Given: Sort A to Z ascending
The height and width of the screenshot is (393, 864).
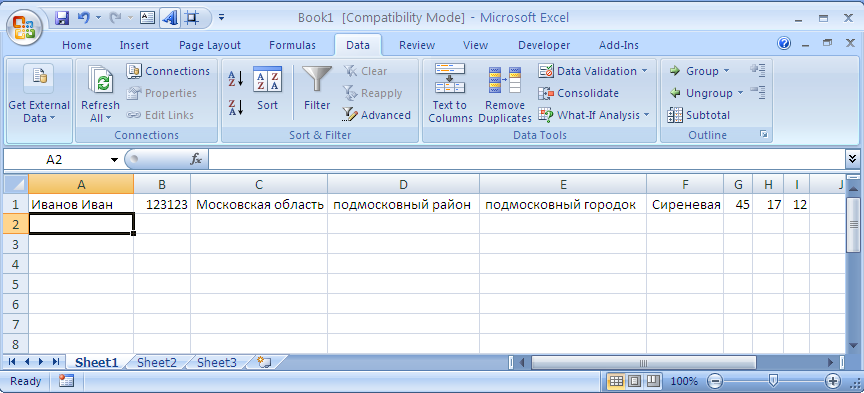Looking at the screenshot, I should 236,79.
